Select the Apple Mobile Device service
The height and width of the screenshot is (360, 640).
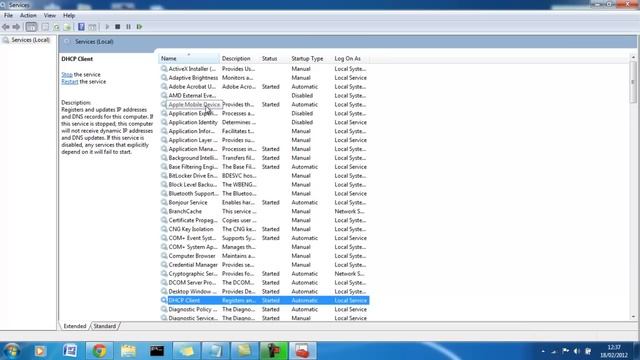(264, 105)
